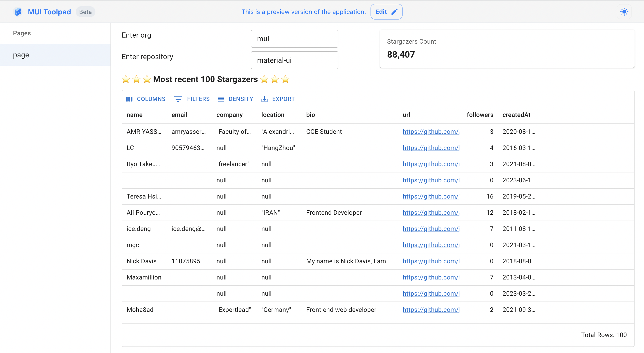Sort by the bio column header
The height and width of the screenshot is (353, 644).
coord(311,115)
